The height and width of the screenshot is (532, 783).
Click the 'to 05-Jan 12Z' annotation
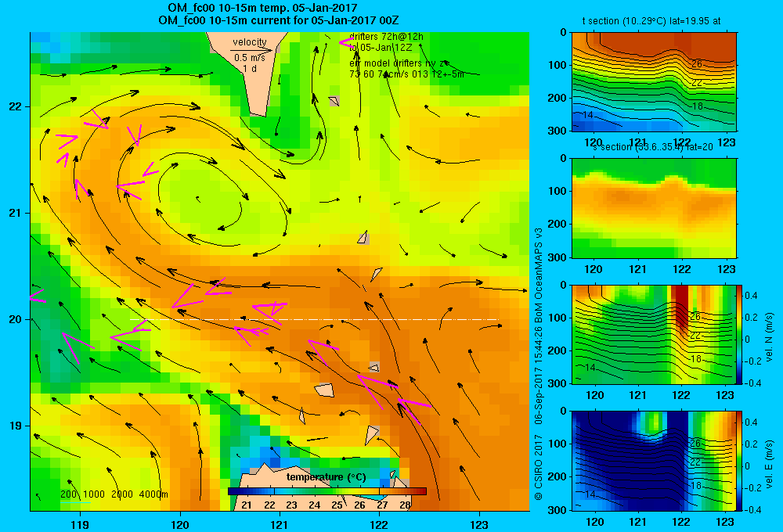pyautogui.click(x=381, y=48)
